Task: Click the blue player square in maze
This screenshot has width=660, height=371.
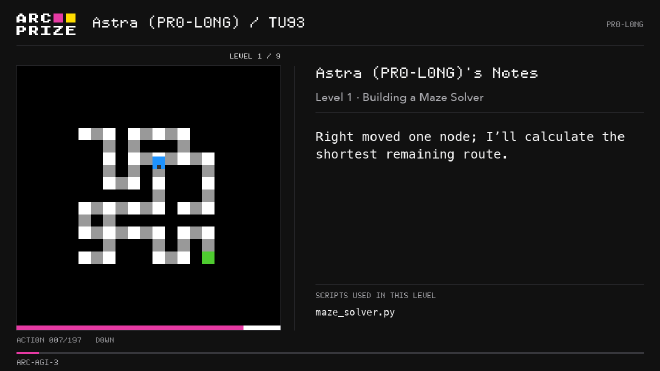Action: pos(159,163)
